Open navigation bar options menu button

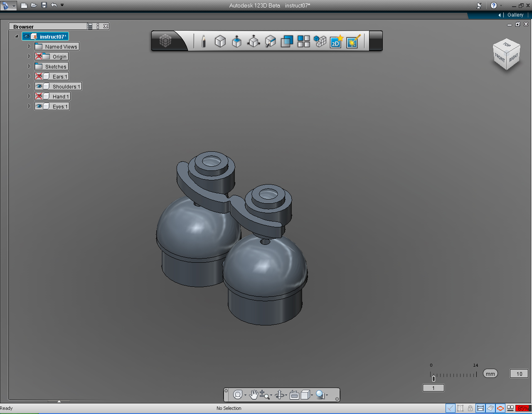coord(337,399)
